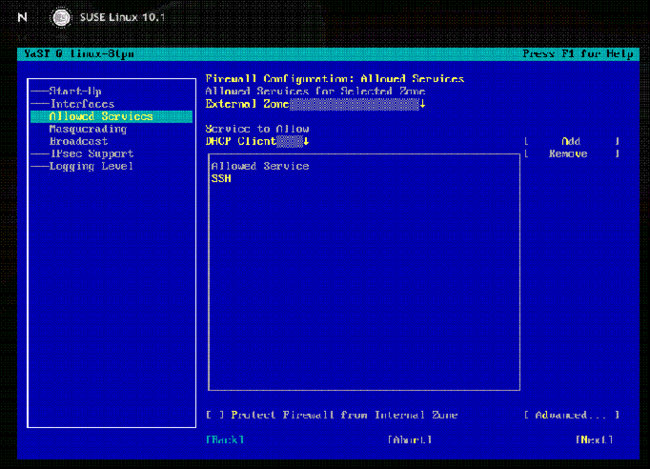
Task: Expand the DHCP Client service dropdown
Action: coord(257,141)
